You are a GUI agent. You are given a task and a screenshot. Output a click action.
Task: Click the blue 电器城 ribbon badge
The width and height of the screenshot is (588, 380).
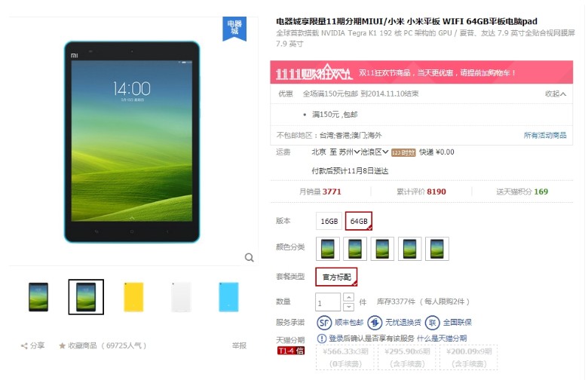[x=234, y=28]
